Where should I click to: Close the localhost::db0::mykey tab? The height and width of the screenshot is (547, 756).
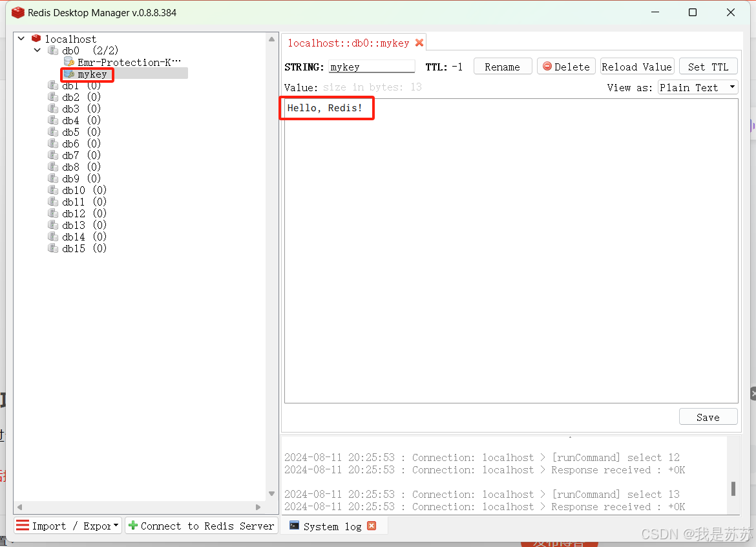pos(419,43)
